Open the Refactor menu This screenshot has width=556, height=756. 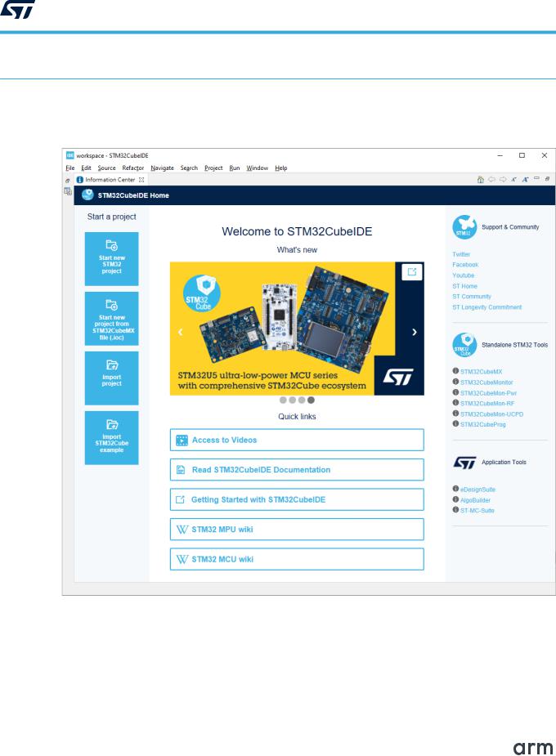[133, 168]
